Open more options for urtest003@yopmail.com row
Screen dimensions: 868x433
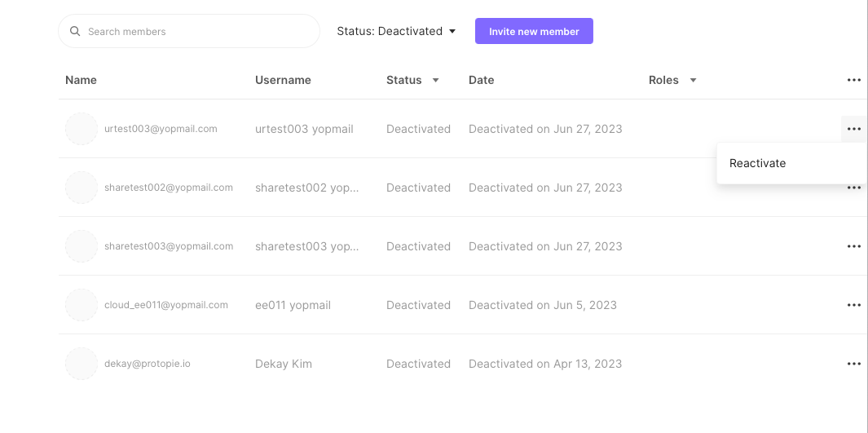click(x=853, y=129)
